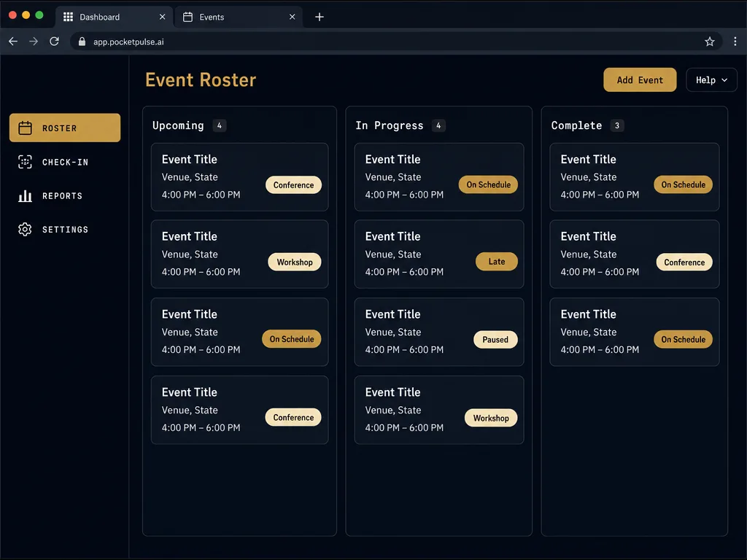Click On Schedule tag on last Complete card

point(683,339)
